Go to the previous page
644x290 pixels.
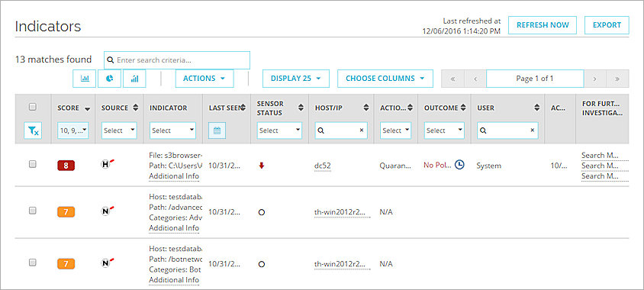coord(475,79)
